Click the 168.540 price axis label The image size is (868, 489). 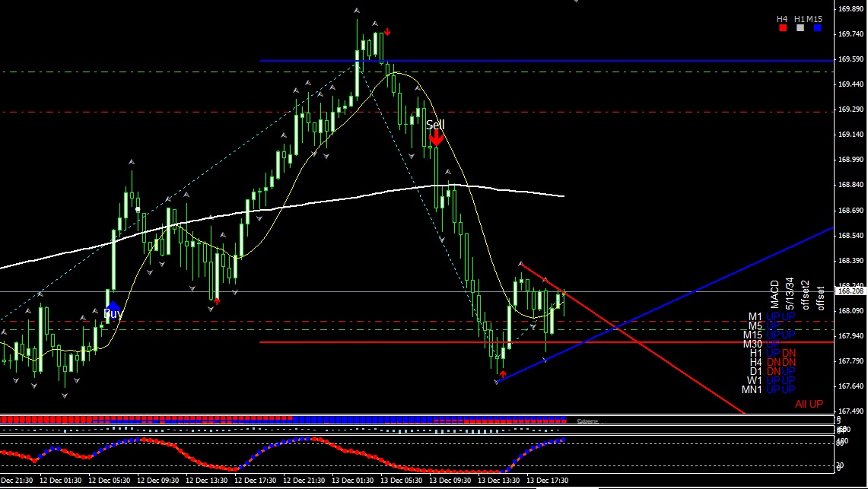[851, 235]
